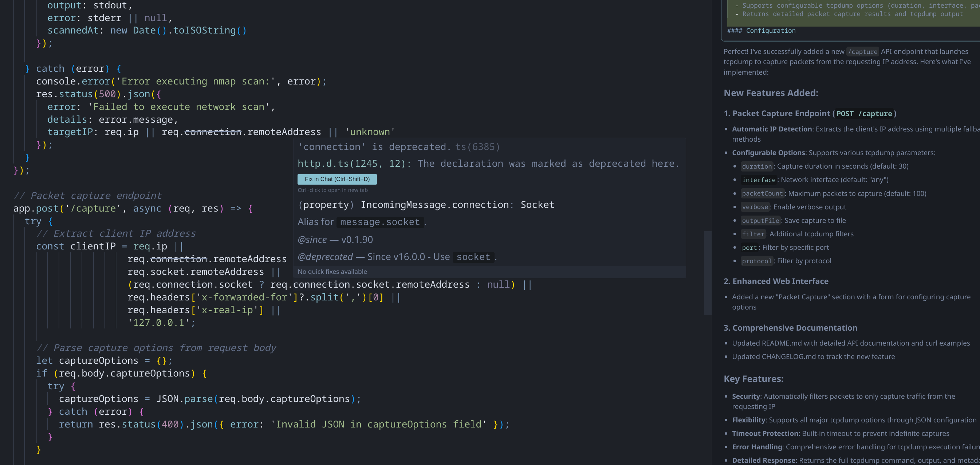Click the 'interface' option in chat list

coord(759,180)
